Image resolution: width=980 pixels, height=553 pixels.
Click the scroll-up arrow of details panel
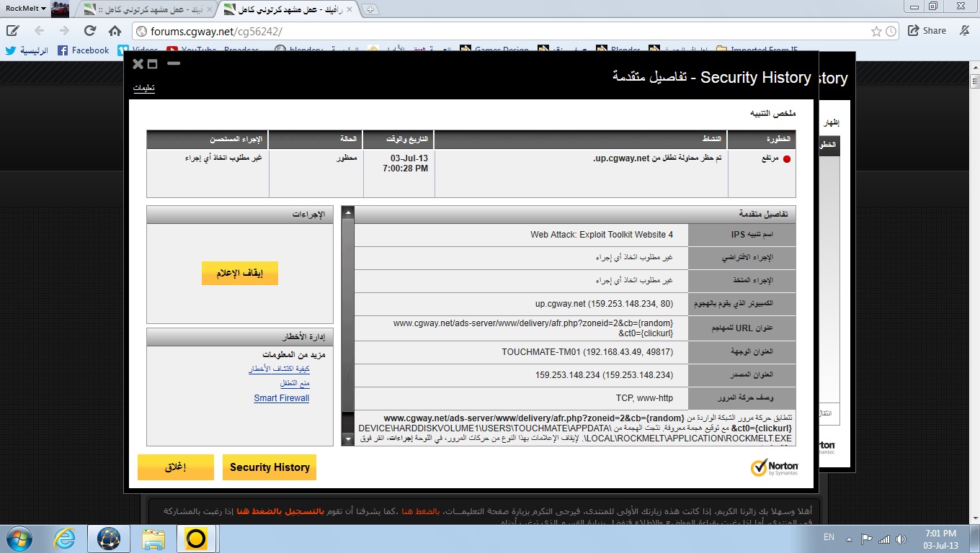click(x=348, y=213)
